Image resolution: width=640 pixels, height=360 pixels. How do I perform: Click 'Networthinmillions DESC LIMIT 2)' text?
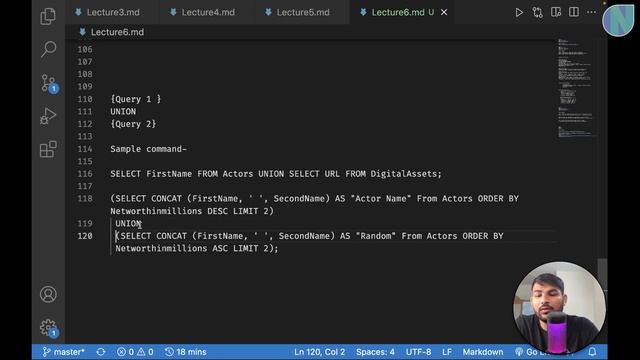point(192,211)
